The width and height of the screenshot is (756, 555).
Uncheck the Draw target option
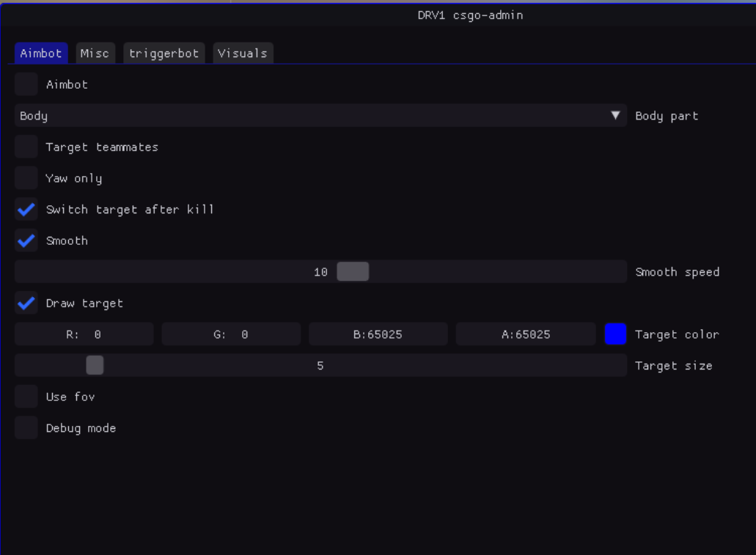[x=26, y=303]
